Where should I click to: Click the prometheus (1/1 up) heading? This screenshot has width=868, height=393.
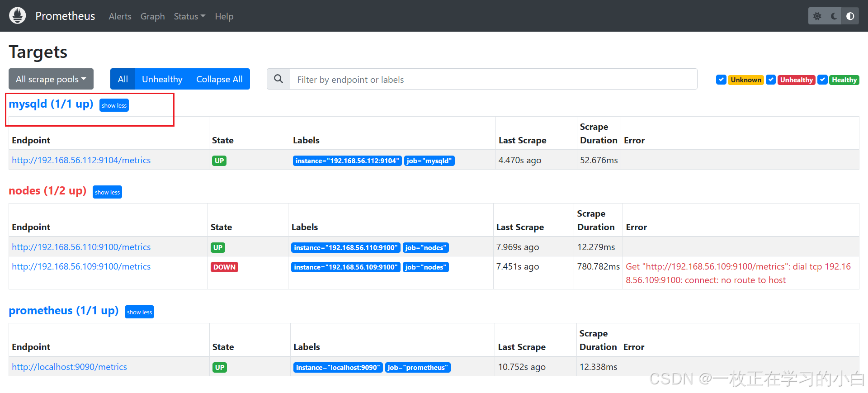[64, 311]
